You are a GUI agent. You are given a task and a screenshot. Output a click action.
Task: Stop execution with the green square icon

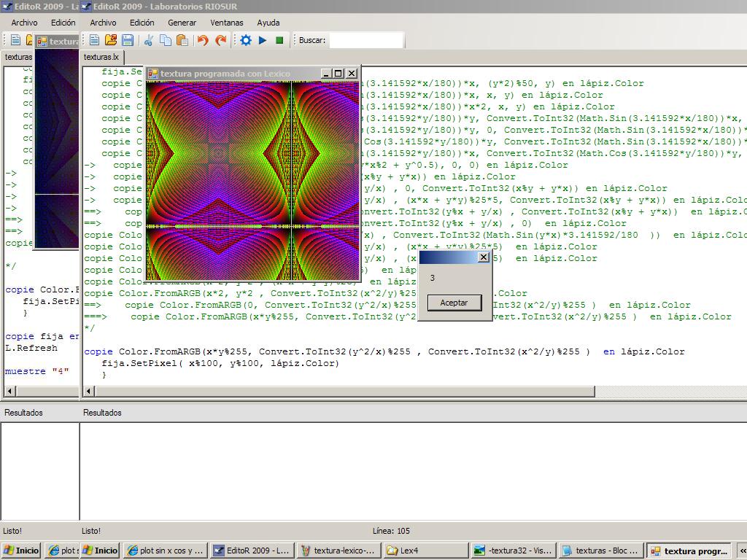279,40
